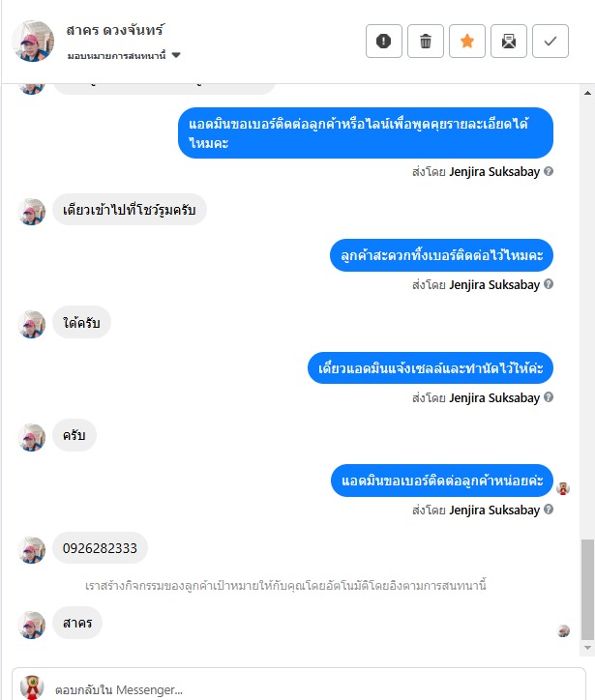Click help icon beside first Jenjira Suksabay
The image size is (595, 700).
549,171
